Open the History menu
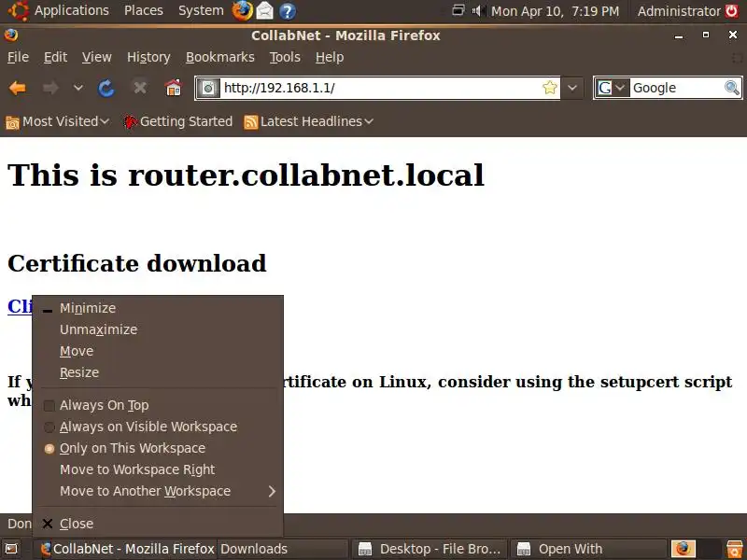Screen dimensions: 747x560 [148, 57]
